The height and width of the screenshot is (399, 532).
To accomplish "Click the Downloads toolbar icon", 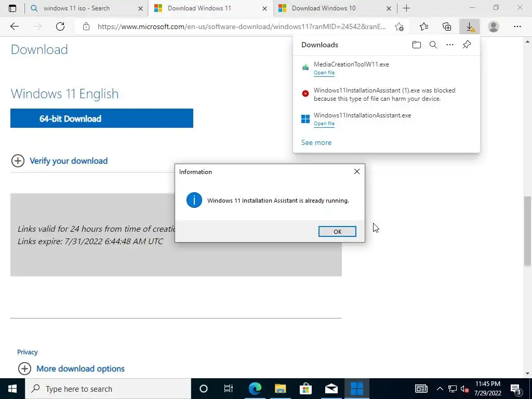I will [x=470, y=26].
